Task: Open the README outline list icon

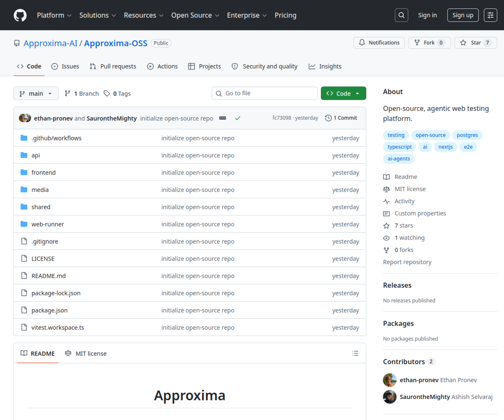Action: pyautogui.click(x=355, y=353)
